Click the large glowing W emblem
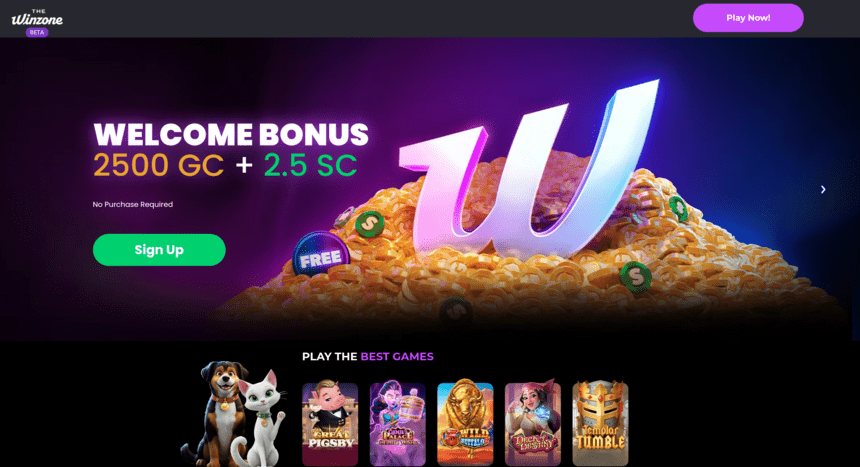The image size is (860, 467). pos(529,170)
